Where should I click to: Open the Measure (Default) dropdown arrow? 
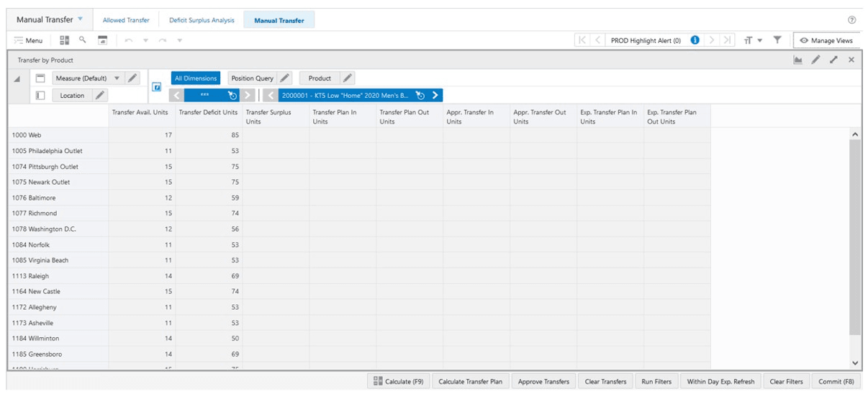coord(117,78)
